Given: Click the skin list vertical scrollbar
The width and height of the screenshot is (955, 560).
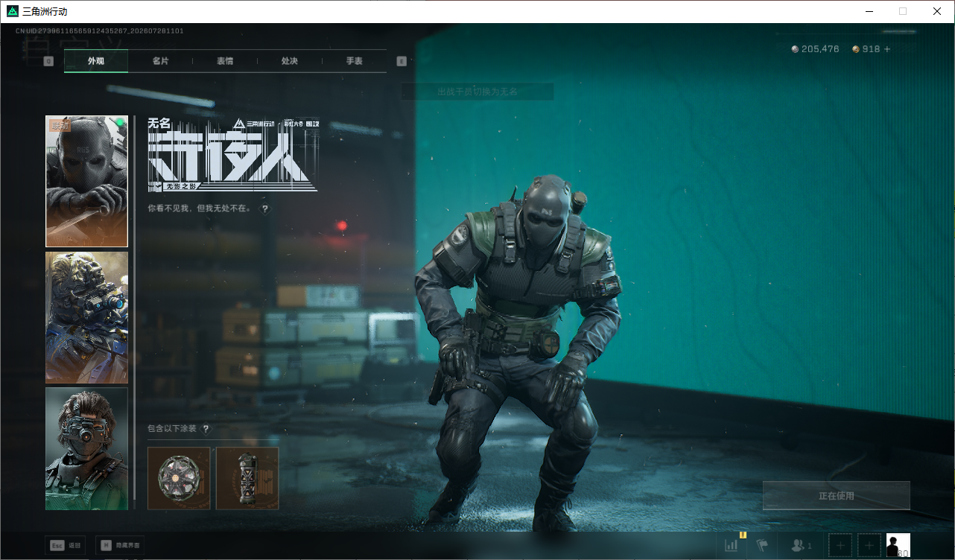Looking at the screenshot, I should coord(135,307).
